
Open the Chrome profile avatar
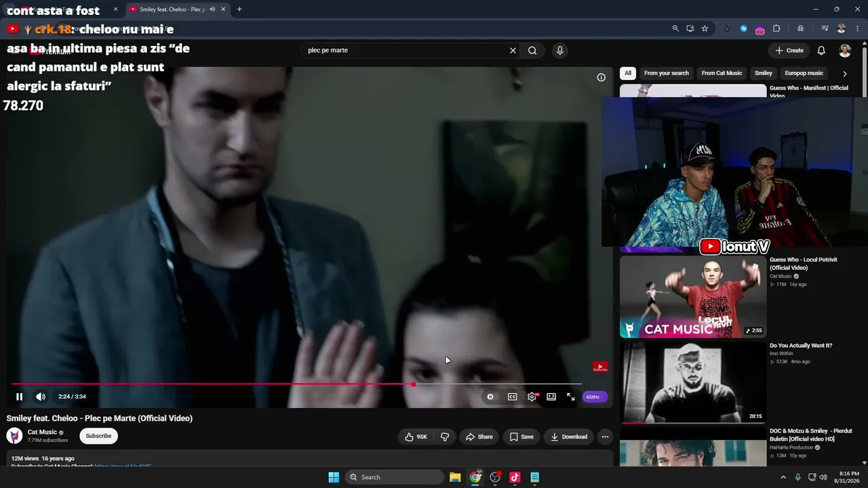(842, 28)
